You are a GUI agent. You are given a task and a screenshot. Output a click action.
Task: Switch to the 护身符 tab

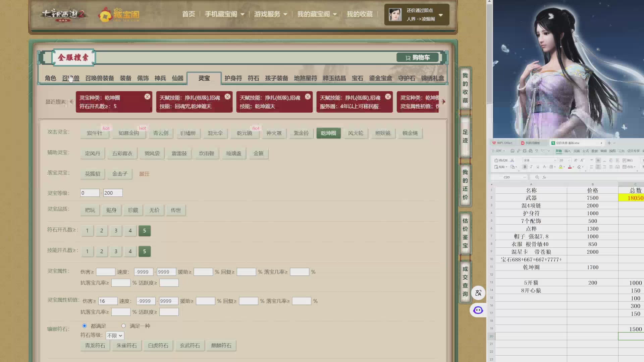pos(233,78)
